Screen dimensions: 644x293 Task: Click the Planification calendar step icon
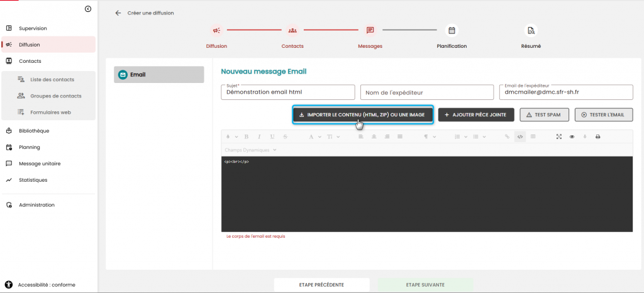coord(452,30)
